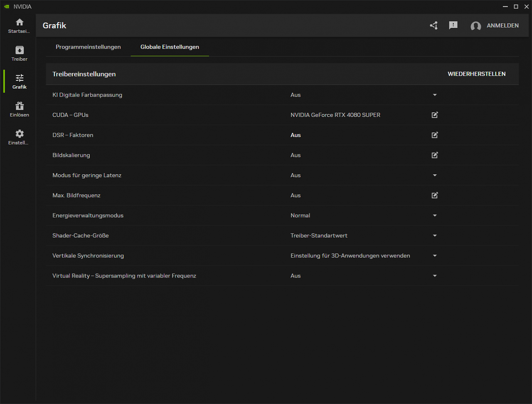The height and width of the screenshot is (404, 532).
Task: Click the KI Digitale Farbanpassung label
Action: [x=87, y=95]
